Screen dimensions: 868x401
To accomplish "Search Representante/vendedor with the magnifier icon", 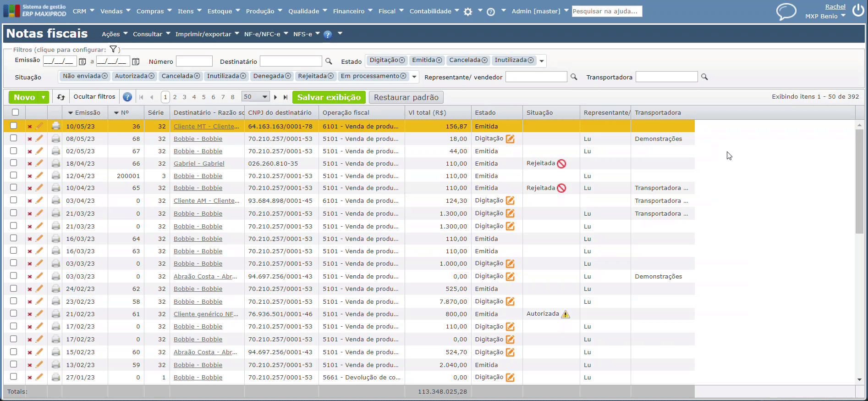I will click(574, 77).
